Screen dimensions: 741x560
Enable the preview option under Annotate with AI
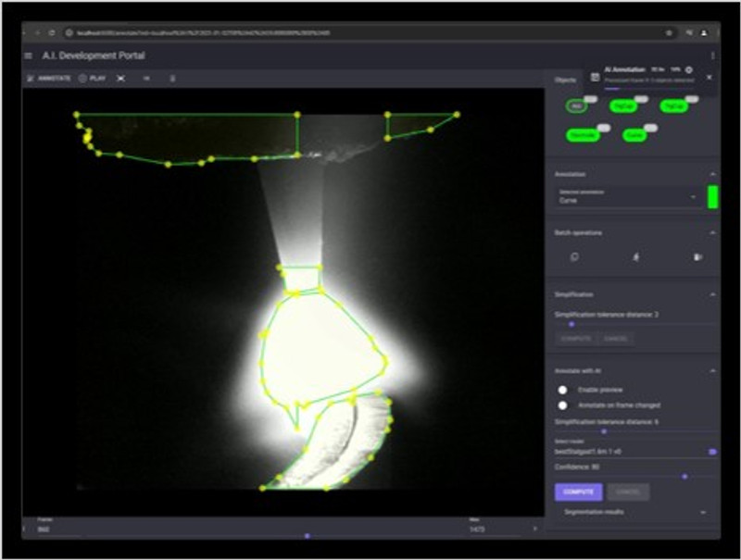click(563, 390)
